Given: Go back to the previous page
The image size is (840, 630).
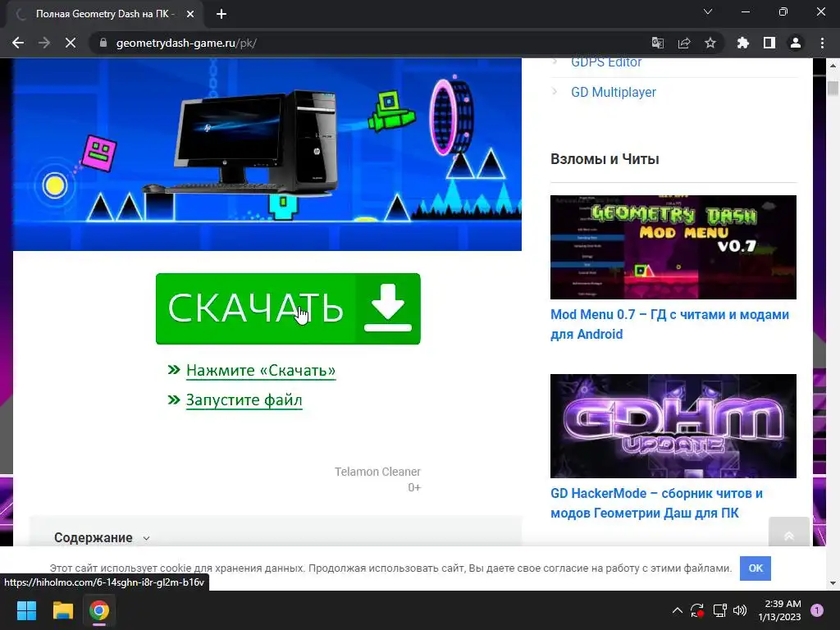Looking at the screenshot, I should click(x=18, y=43).
